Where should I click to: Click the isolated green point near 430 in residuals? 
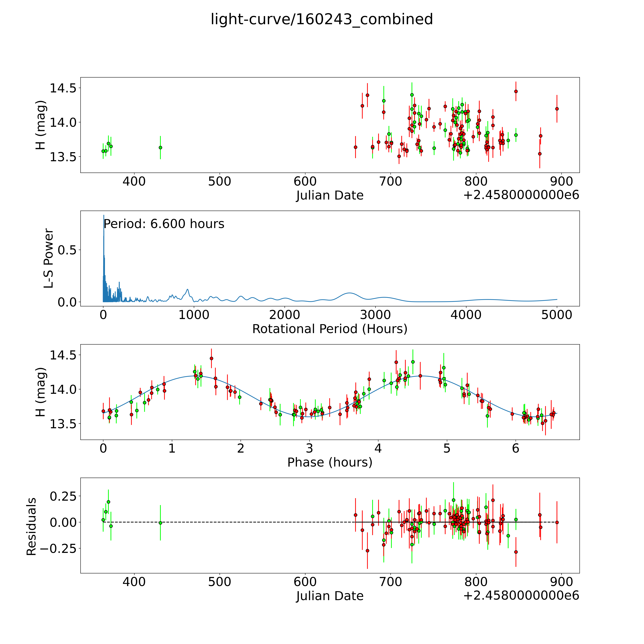160,523
